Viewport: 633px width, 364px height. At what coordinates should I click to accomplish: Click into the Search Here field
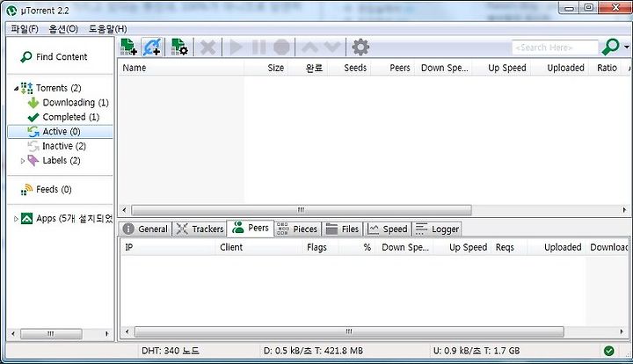pos(555,47)
